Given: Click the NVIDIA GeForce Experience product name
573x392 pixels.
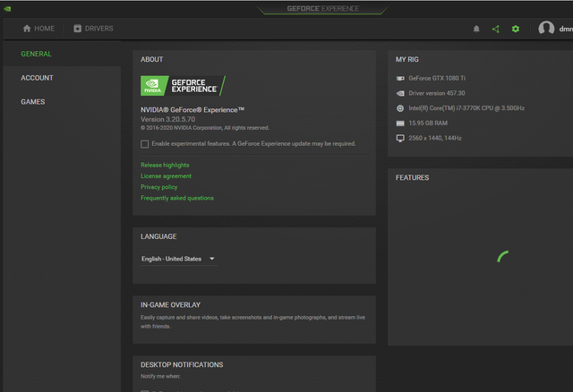Looking at the screenshot, I should [x=192, y=109].
